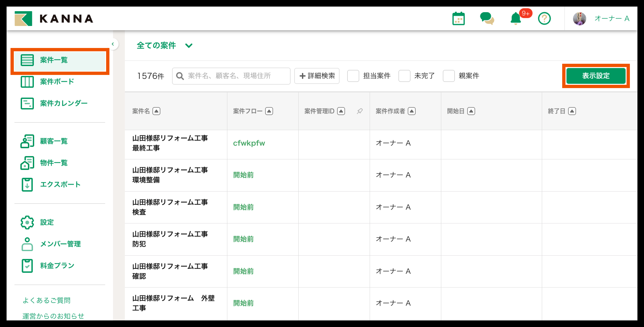Screen dimensions: 644x327
Task: Open the よくあるご質問 link
Action: [46, 300]
